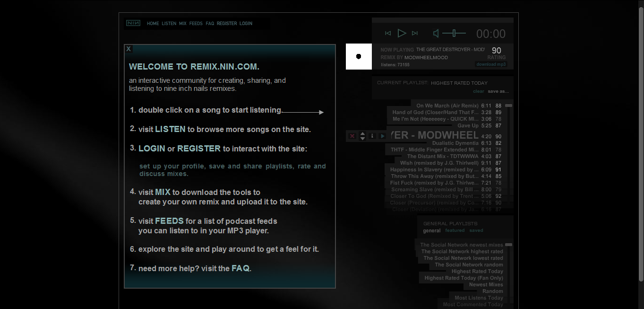The height and width of the screenshot is (309, 644).
Task: Open the LISTEN menu item
Action: (169, 23)
